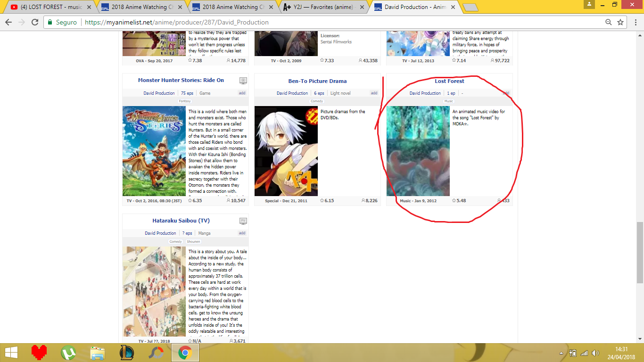Add Hataraku Saibou (TV) to list

tap(242, 233)
